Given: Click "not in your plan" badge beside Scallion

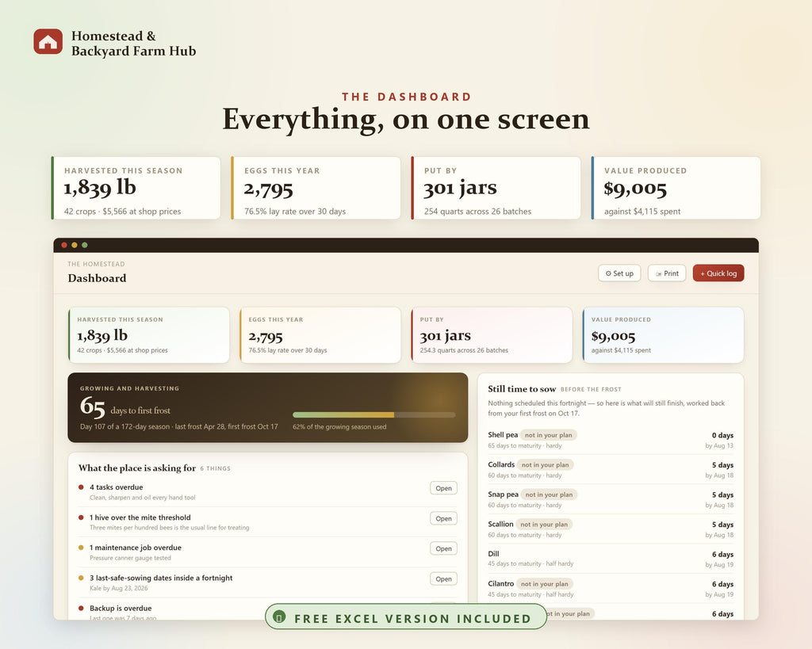Looking at the screenshot, I should pyautogui.click(x=544, y=525).
